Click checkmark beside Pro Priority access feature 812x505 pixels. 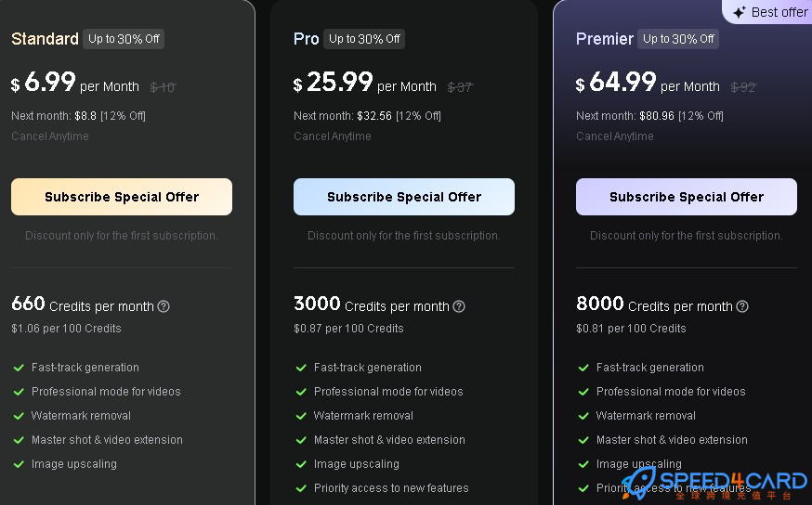[x=301, y=488]
